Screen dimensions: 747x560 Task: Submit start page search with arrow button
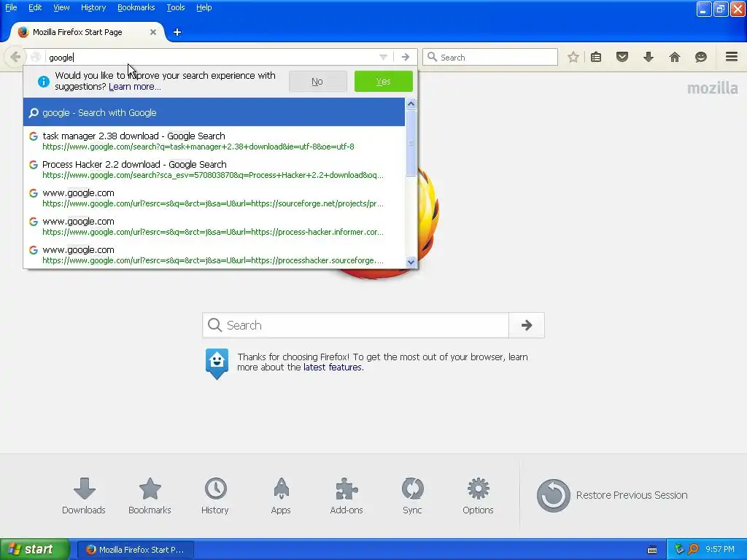pyautogui.click(x=527, y=325)
